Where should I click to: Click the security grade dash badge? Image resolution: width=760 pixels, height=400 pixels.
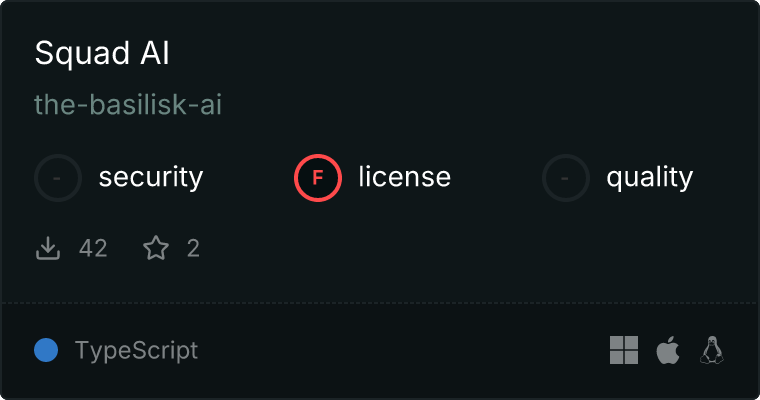pyautogui.click(x=58, y=178)
